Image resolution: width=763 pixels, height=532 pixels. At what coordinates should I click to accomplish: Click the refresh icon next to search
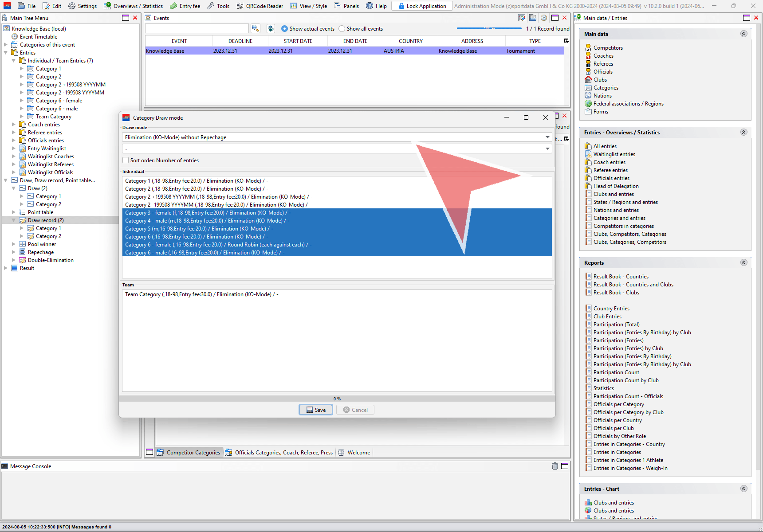click(271, 28)
